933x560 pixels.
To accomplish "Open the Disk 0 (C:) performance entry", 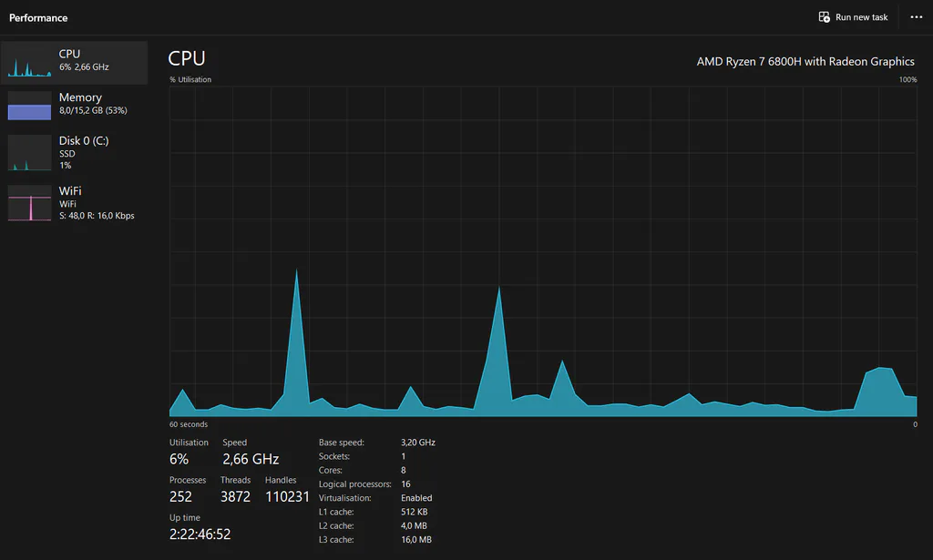I will [74, 153].
